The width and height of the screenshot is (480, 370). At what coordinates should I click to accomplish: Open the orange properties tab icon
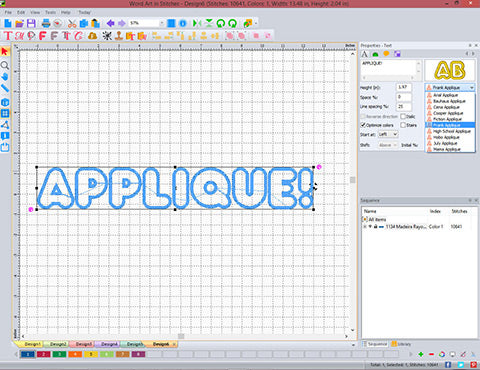click(386, 54)
